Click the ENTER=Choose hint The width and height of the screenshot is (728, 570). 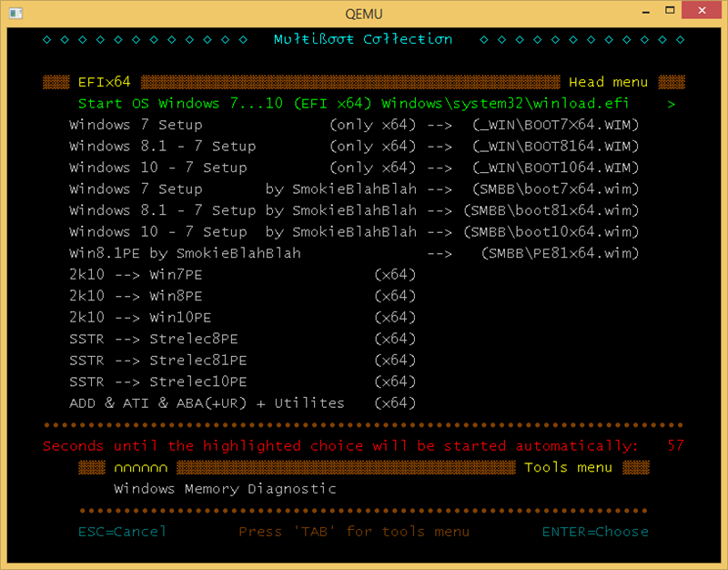(x=595, y=532)
